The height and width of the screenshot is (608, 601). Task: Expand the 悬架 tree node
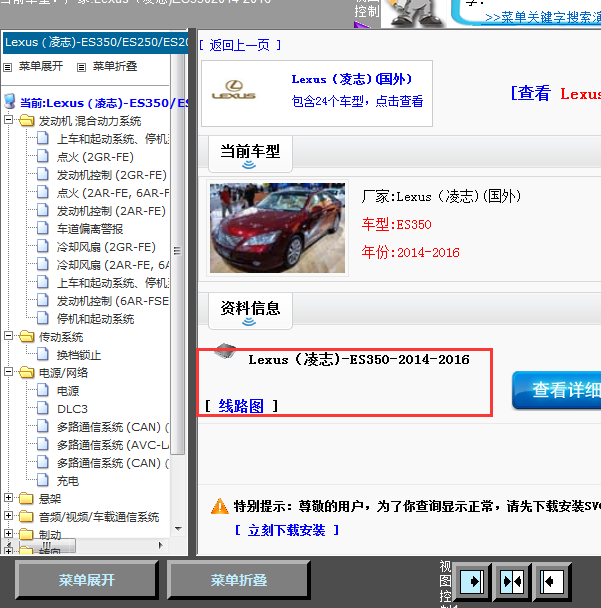pyautogui.click(x=9, y=497)
